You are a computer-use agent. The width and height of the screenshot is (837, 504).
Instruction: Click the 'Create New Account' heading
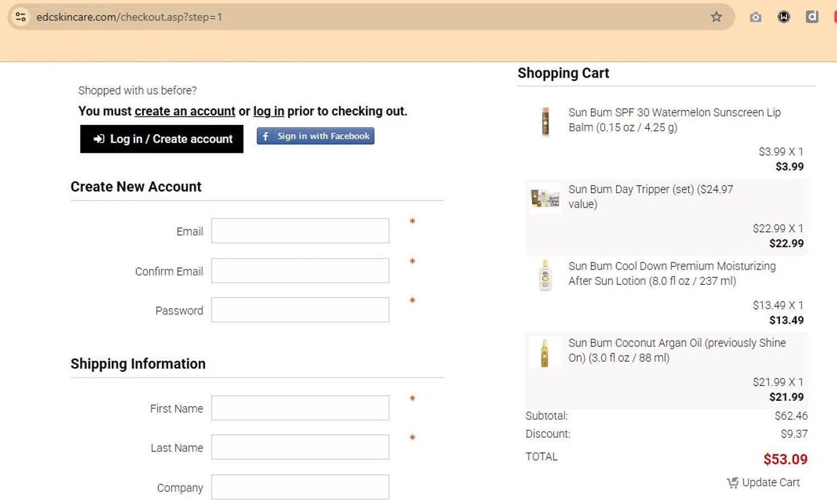click(136, 187)
